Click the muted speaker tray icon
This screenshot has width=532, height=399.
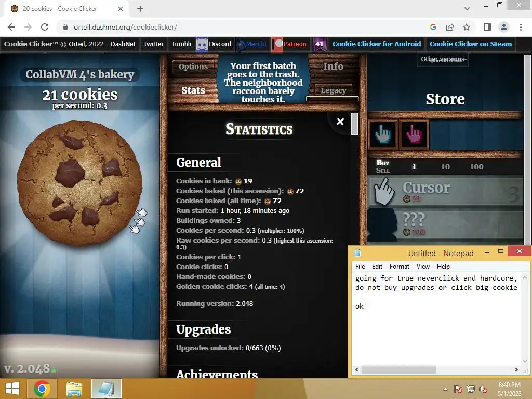pyautogui.click(x=483, y=389)
